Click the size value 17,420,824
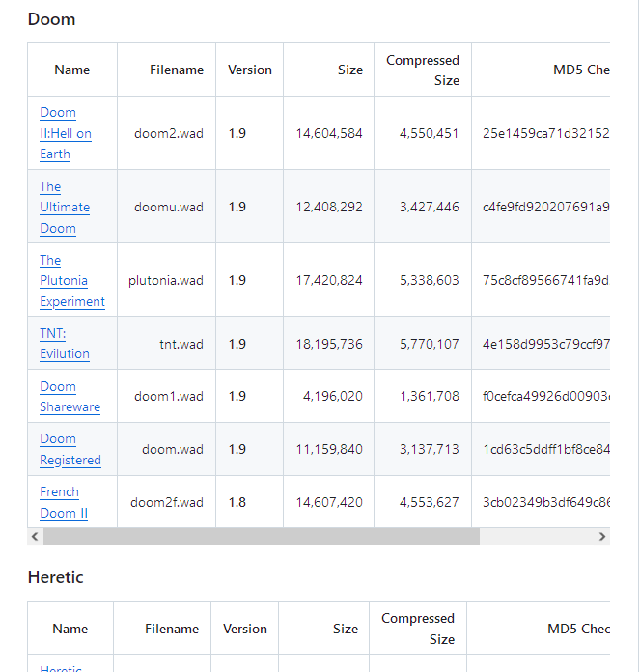This screenshot has width=640, height=672. click(329, 280)
